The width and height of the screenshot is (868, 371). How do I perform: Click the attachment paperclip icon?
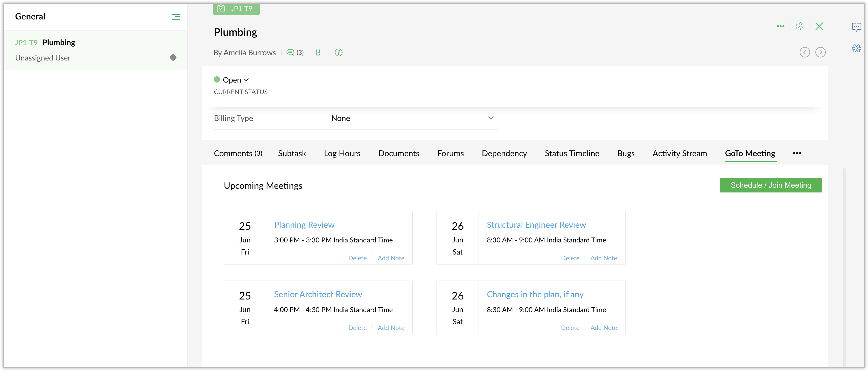click(318, 52)
